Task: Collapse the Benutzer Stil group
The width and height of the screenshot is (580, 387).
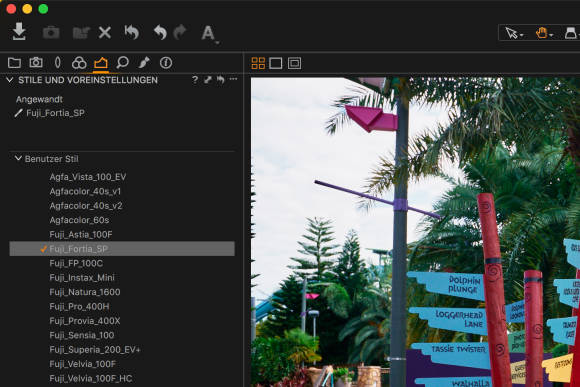Action: (x=18, y=158)
